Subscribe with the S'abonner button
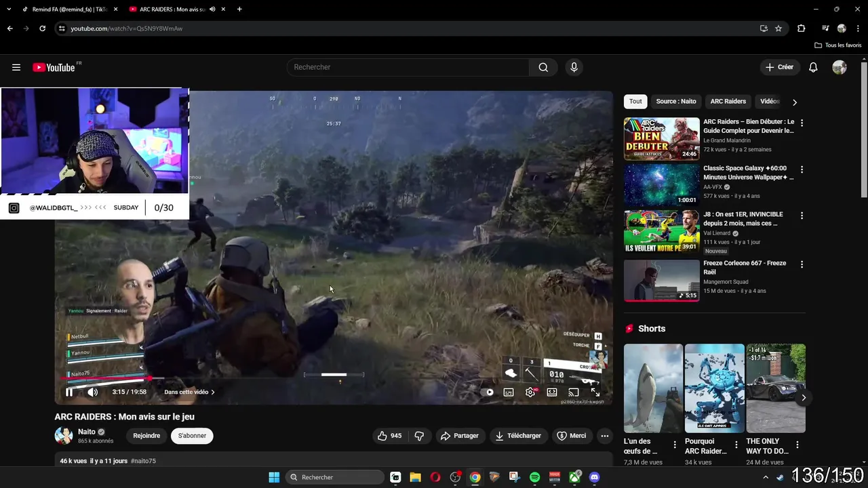The height and width of the screenshot is (488, 868). click(192, 436)
